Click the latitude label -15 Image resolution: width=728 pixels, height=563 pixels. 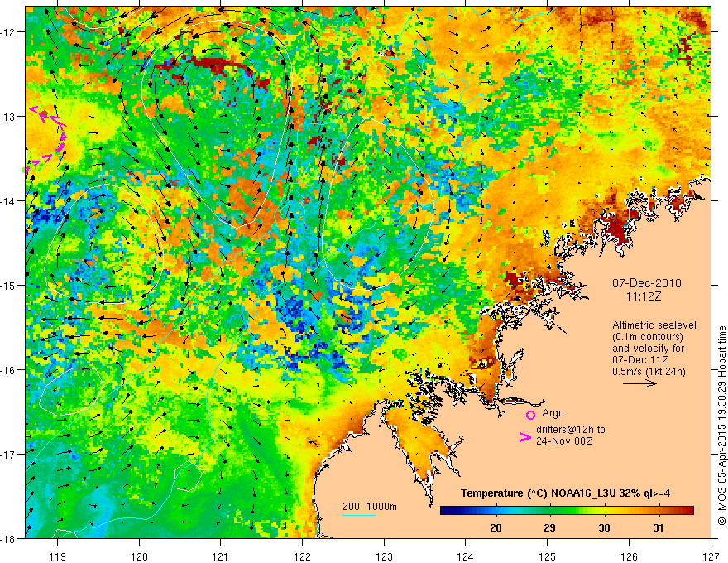click(x=9, y=285)
